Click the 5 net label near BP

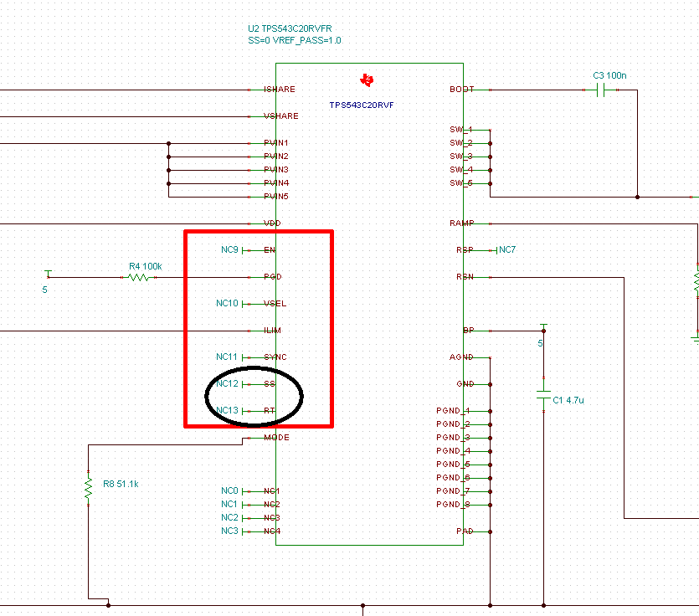pyautogui.click(x=540, y=343)
